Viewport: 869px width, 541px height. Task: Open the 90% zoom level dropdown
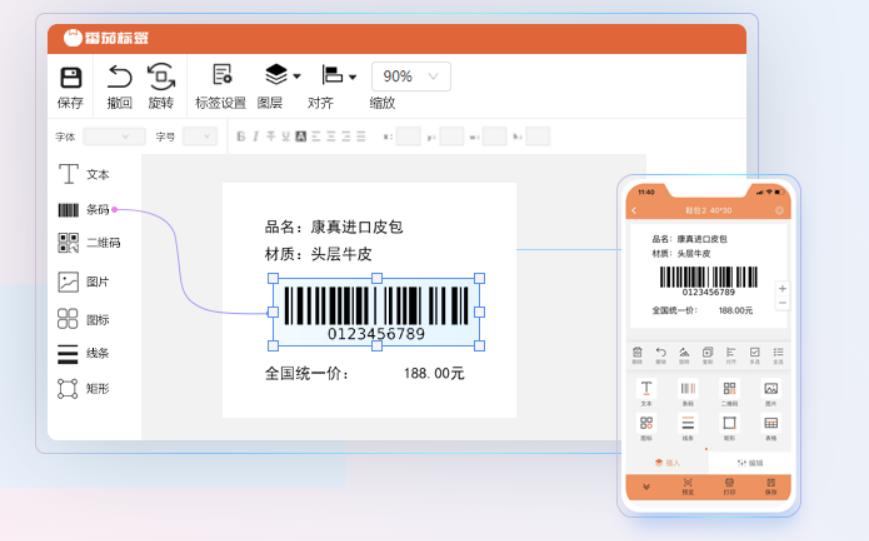point(411,77)
